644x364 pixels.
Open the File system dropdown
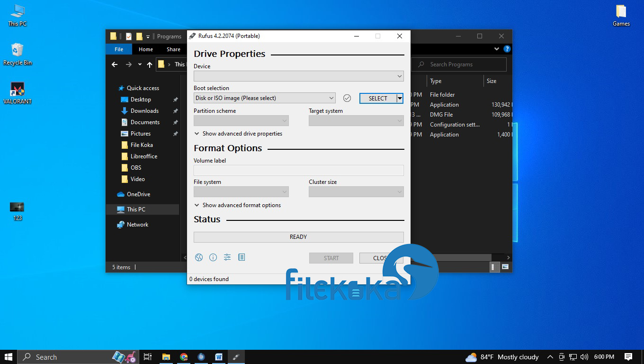click(241, 192)
